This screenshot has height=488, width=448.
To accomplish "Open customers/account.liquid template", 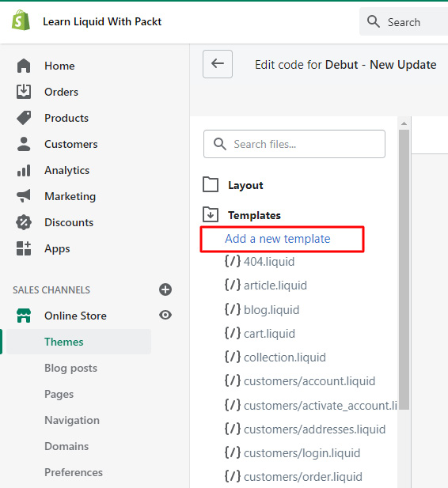I will pyautogui.click(x=309, y=381).
